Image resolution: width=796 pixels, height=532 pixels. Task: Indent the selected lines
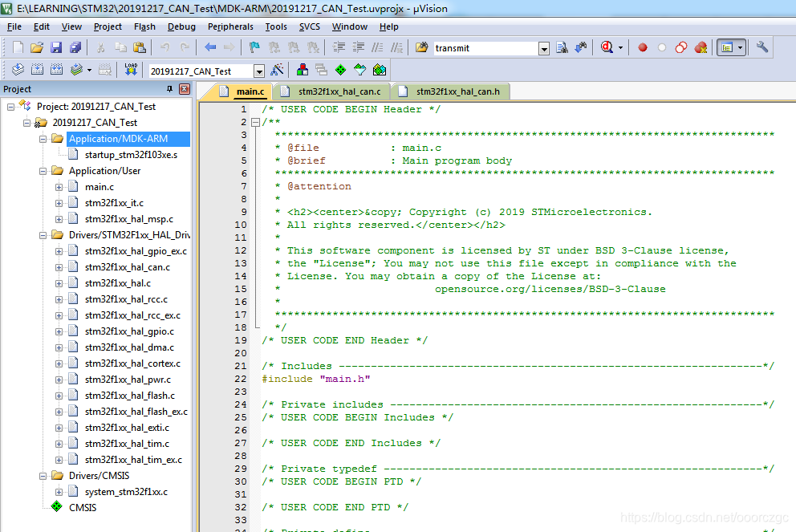[x=339, y=47]
